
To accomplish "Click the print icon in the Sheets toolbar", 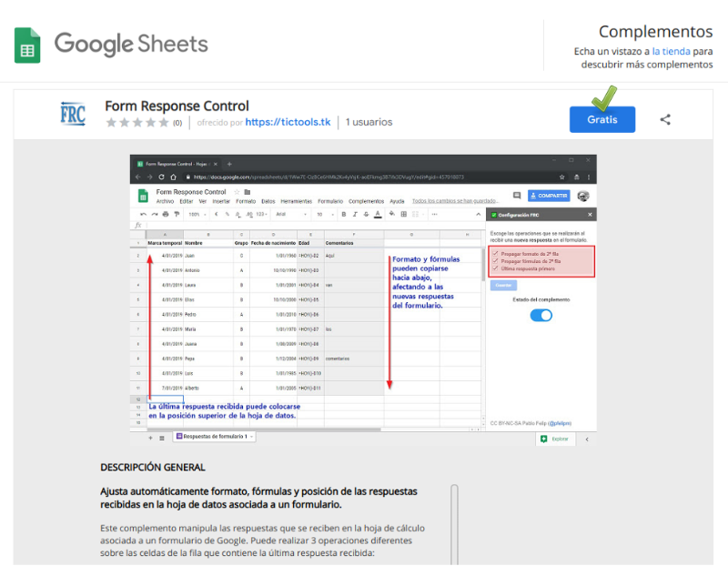I will (x=166, y=215).
